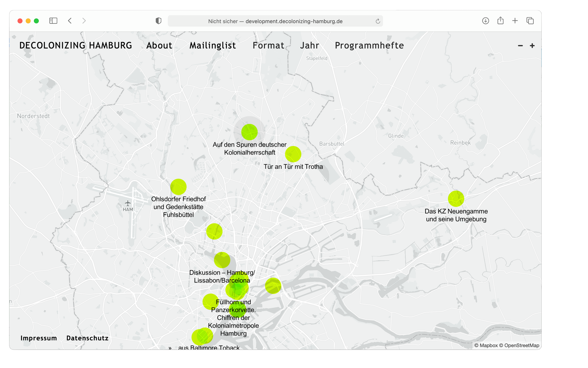Select the KZ Neuengamme map marker
The width and height of the screenshot is (588, 368).
point(456,199)
